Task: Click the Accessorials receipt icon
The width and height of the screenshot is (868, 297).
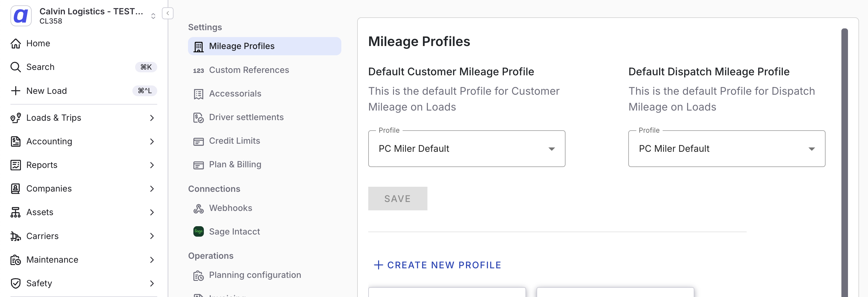Action: tap(198, 94)
